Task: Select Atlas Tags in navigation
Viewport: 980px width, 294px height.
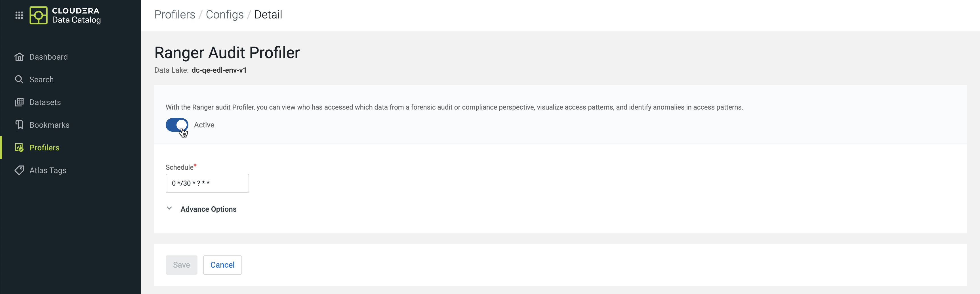Action: [48, 170]
